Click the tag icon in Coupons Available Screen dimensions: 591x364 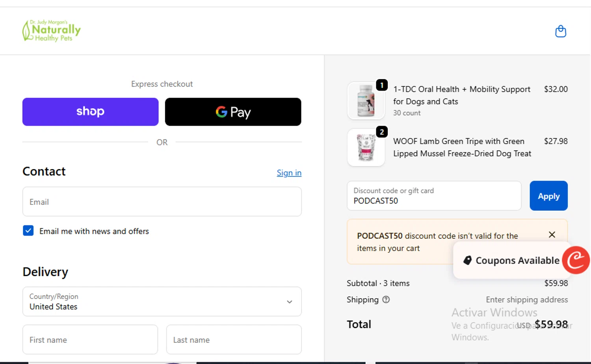tap(467, 260)
